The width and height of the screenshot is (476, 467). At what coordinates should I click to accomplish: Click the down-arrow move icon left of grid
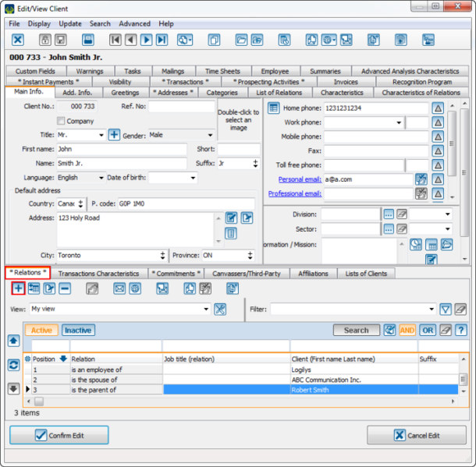coord(13,388)
